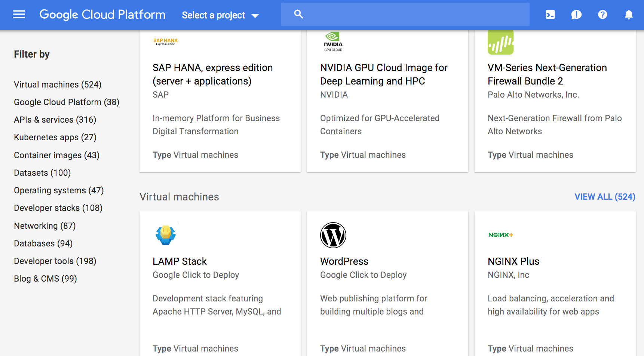Filter by Datasets (100)

(x=42, y=173)
